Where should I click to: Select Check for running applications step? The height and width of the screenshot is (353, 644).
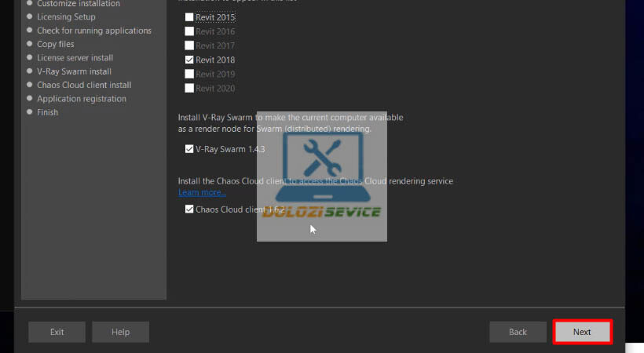(x=93, y=31)
